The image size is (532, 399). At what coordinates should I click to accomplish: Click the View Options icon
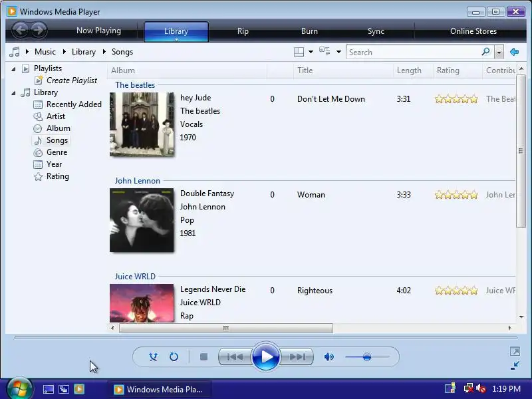[x=325, y=51]
